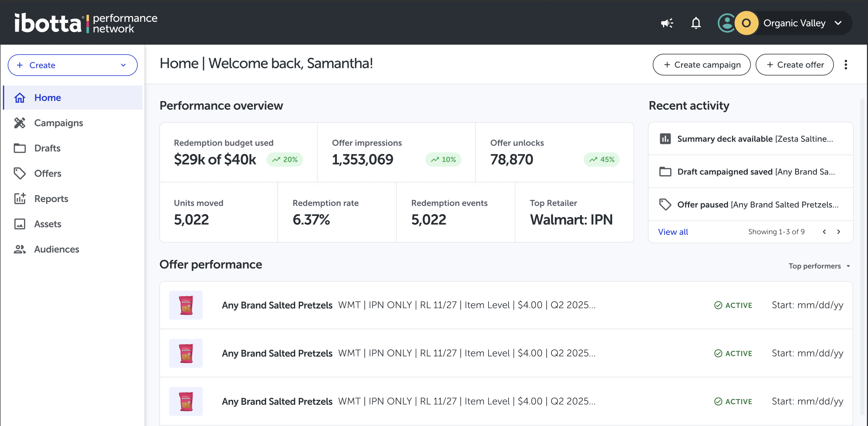Open the three-dot more options menu
Screen dimensions: 868x426
(846, 65)
